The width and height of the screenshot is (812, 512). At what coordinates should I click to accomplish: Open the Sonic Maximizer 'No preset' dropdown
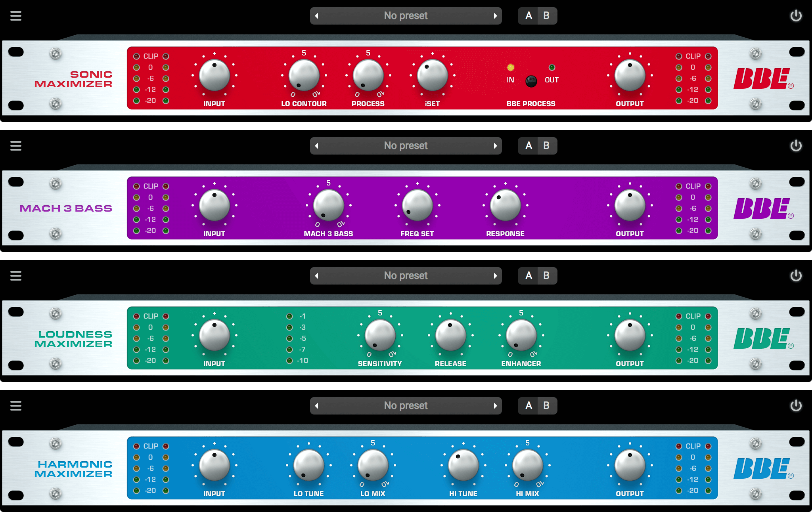point(406,16)
